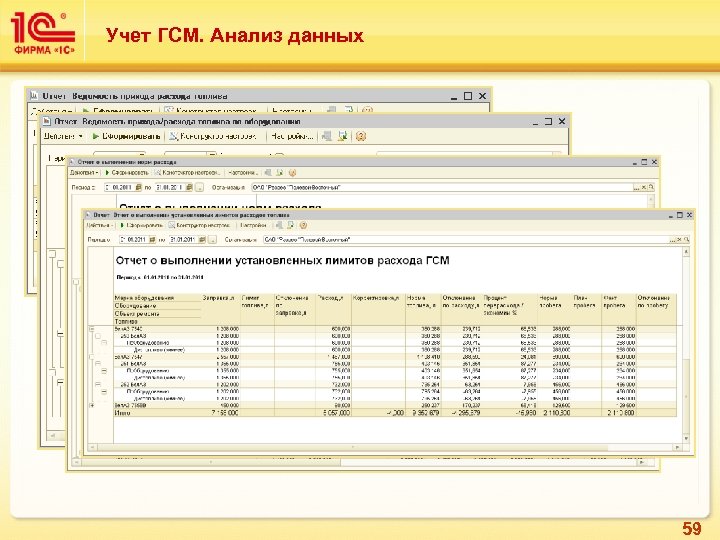Open calendar for period end date in limits report
Screen dimensions: 720x540
click(202, 240)
